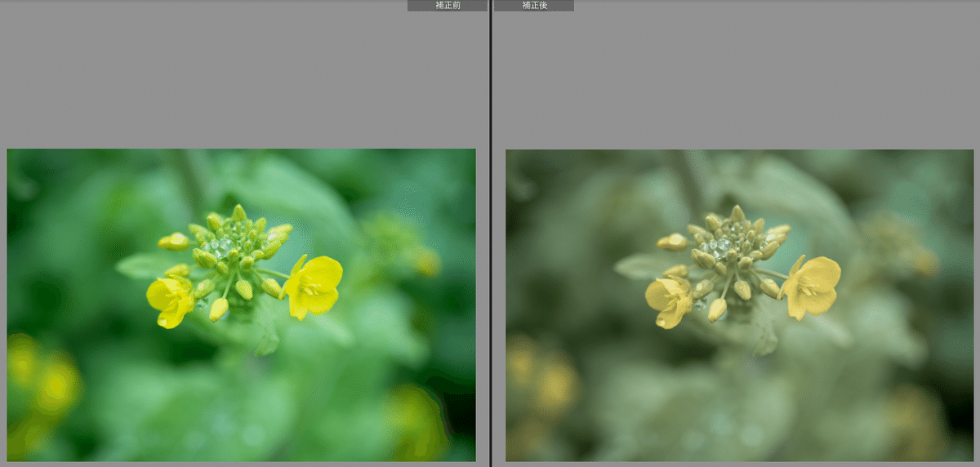Click the water-droplet bud cluster center in Before image
980x467 pixels.
[222, 245]
